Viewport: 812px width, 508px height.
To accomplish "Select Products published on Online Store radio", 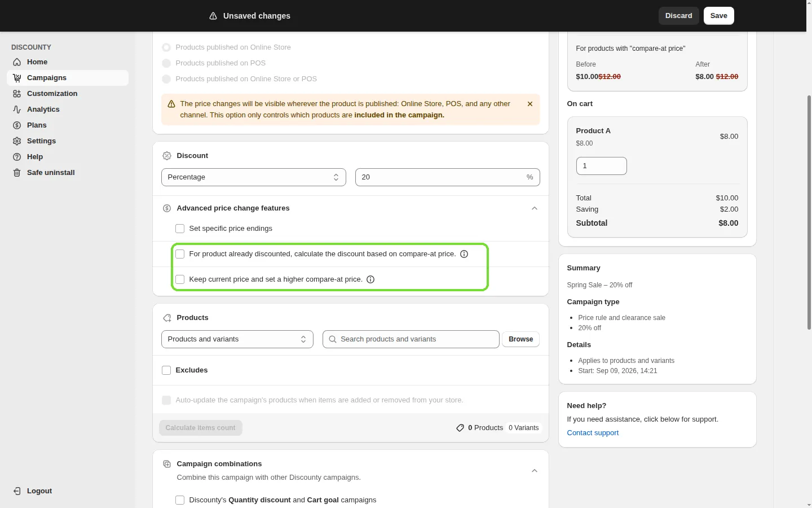I will pyautogui.click(x=166, y=47).
